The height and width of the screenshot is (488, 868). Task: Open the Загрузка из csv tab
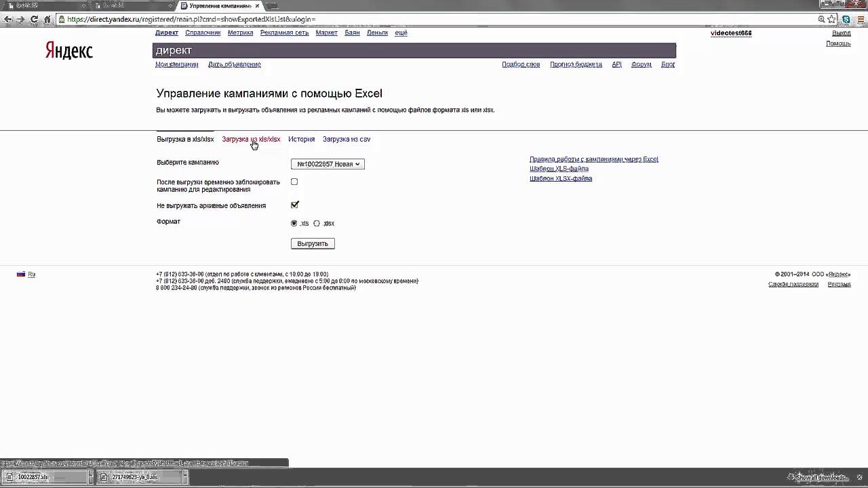[x=347, y=139]
